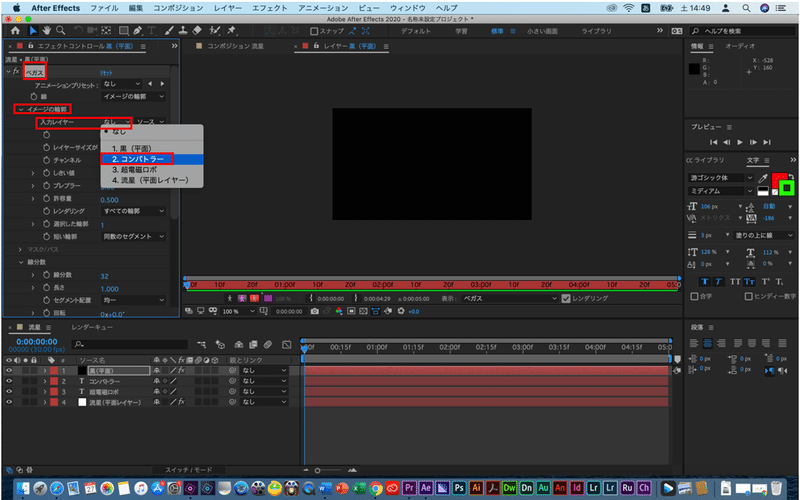Hide the 超電磁ロボ layer eye
Image resolution: width=800 pixels, height=500 pixels.
[x=9, y=392]
